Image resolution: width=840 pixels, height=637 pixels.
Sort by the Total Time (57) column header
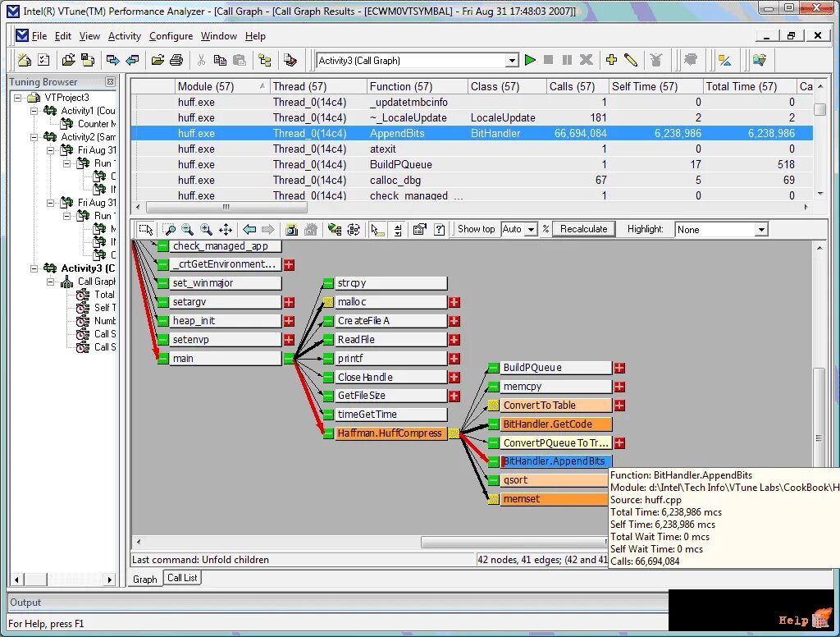(749, 86)
